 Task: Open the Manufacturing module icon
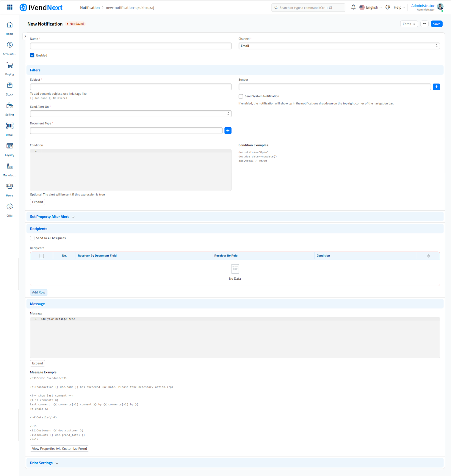[10, 166]
